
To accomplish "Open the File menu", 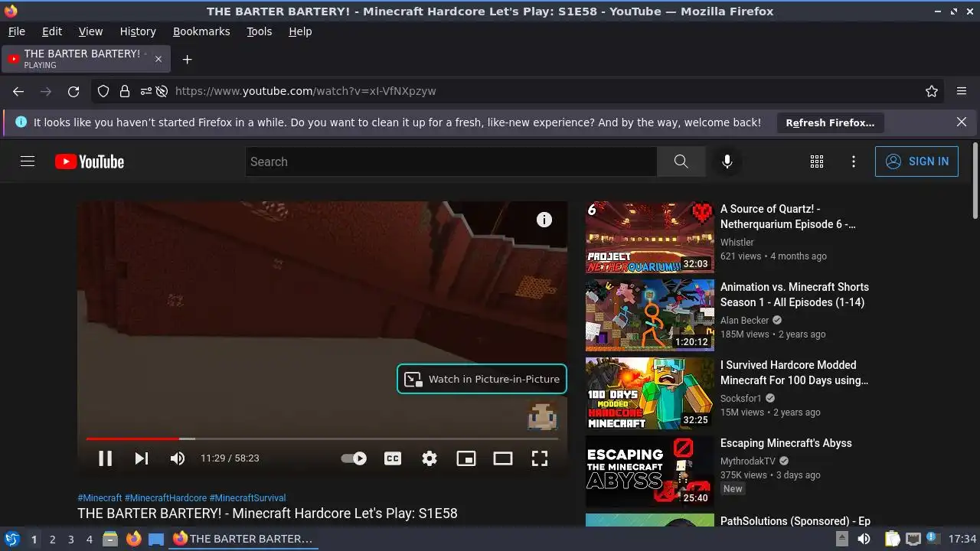I will coord(17,31).
